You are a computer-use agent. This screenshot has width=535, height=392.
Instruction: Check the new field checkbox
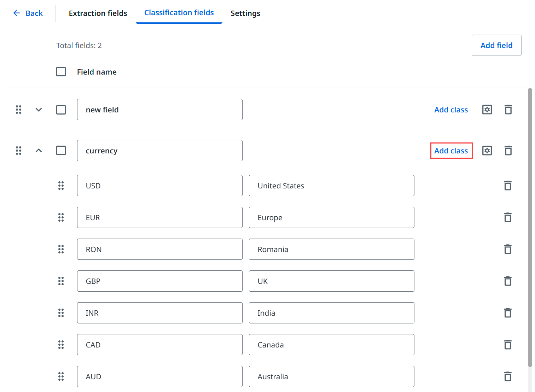tap(61, 110)
